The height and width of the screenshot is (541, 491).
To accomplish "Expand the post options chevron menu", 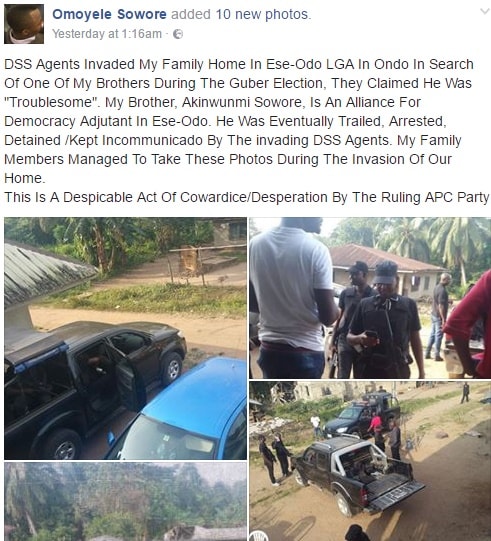I will [484, 11].
